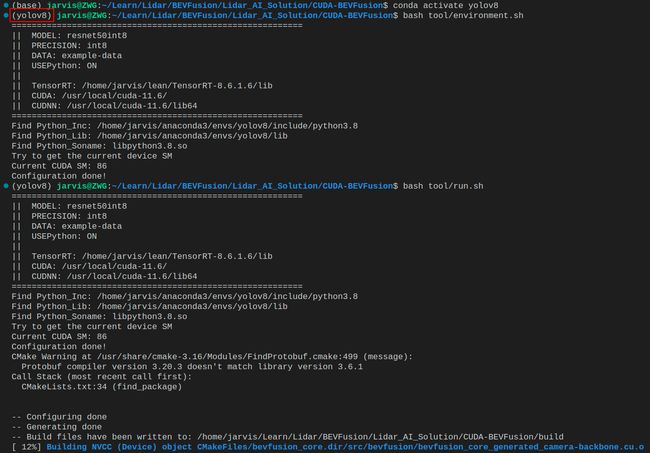Image resolution: width=650 pixels, height=453 pixels.
Task: Click 'MODEL: resnet50int8' in the run.sh output
Action: (79, 206)
